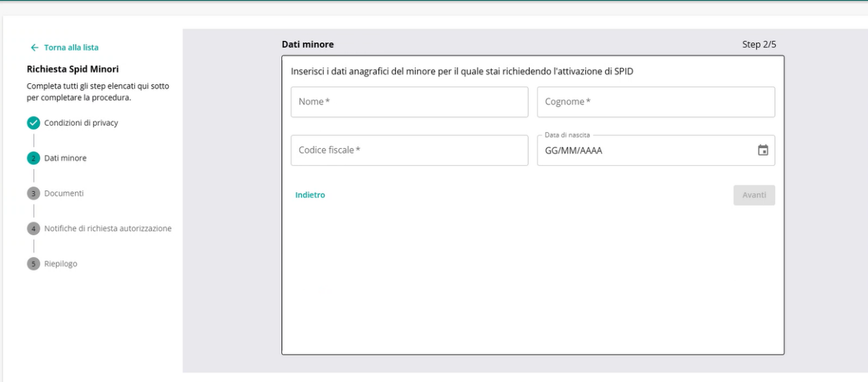Click the step 5 circle for Riepilogo

[x=33, y=264]
